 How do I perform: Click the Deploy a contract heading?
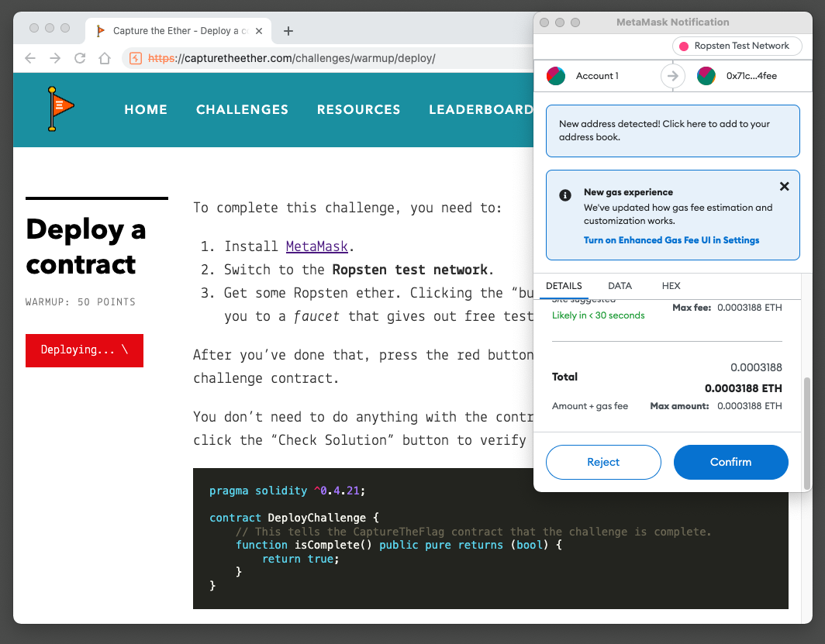[x=86, y=246]
